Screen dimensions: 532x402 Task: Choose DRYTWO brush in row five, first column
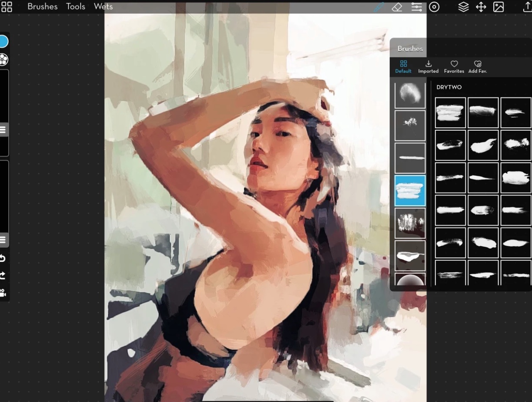(x=450, y=243)
